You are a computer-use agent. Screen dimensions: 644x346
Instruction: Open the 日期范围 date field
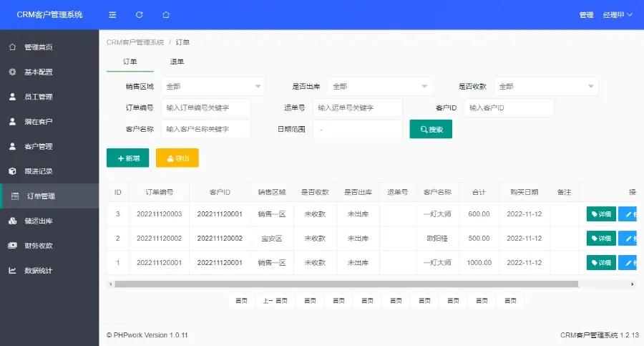[357, 129]
